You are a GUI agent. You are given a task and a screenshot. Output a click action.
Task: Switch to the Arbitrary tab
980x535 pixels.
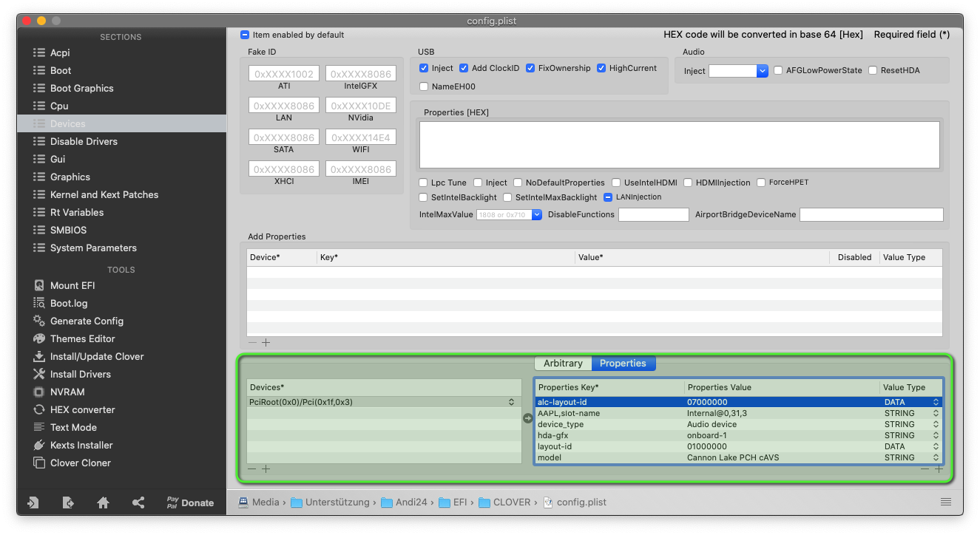563,364
